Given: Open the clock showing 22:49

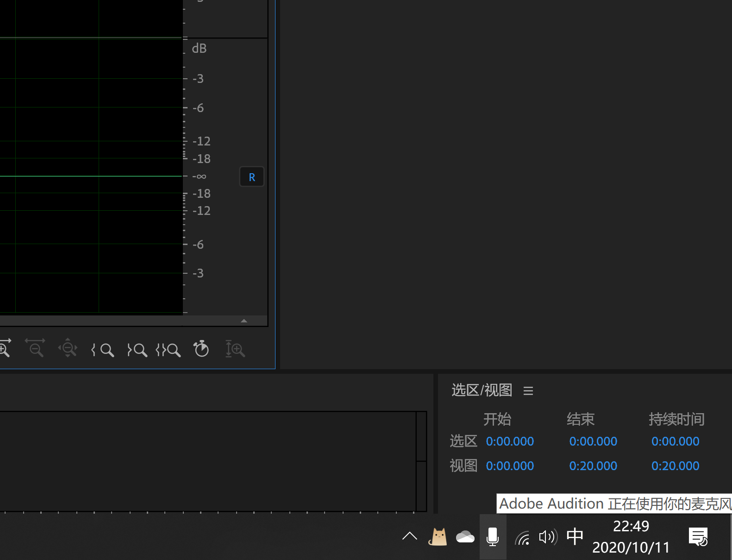Looking at the screenshot, I should tap(631, 537).
